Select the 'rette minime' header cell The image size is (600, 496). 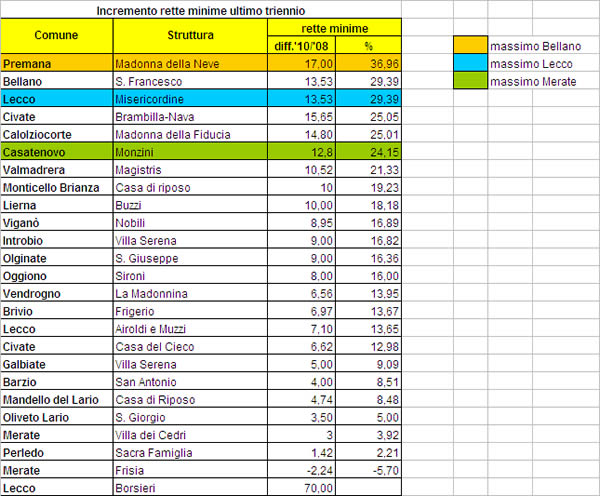pyautogui.click(x=334, y=28)
